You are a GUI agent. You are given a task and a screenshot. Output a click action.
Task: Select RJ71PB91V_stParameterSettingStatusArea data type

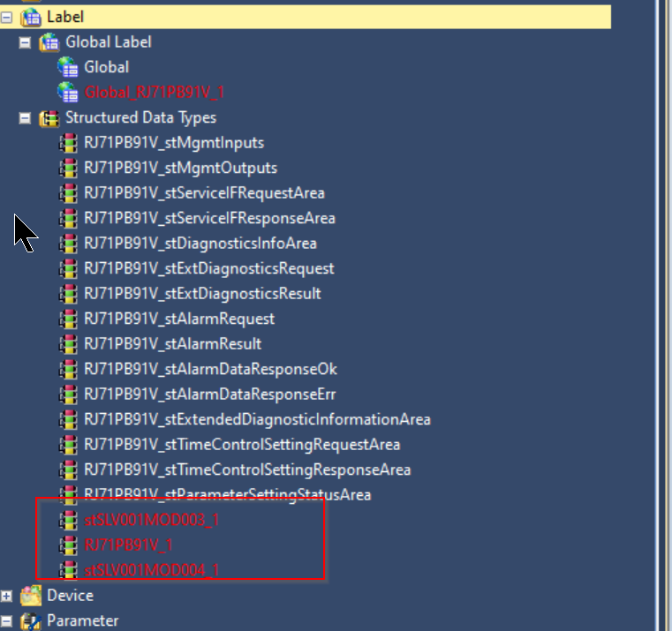(228, 495)
